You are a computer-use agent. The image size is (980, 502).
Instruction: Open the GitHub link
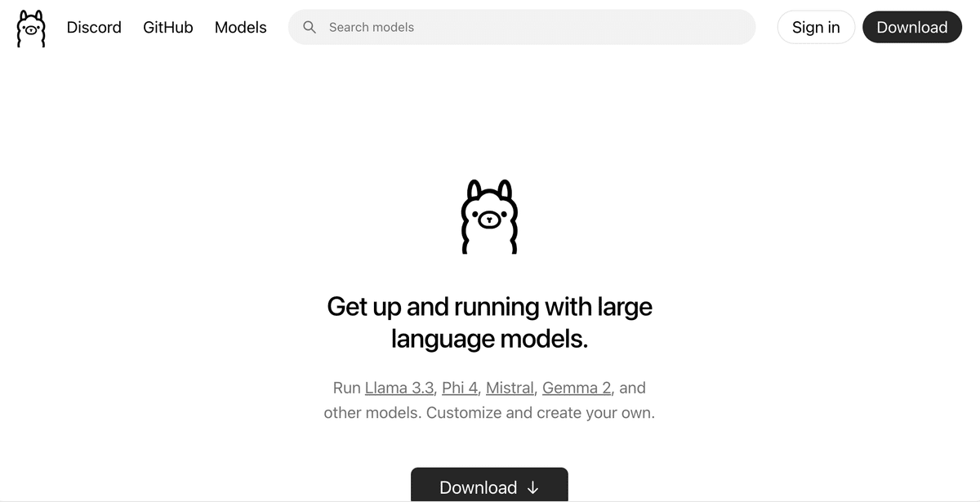pos(168,27)
